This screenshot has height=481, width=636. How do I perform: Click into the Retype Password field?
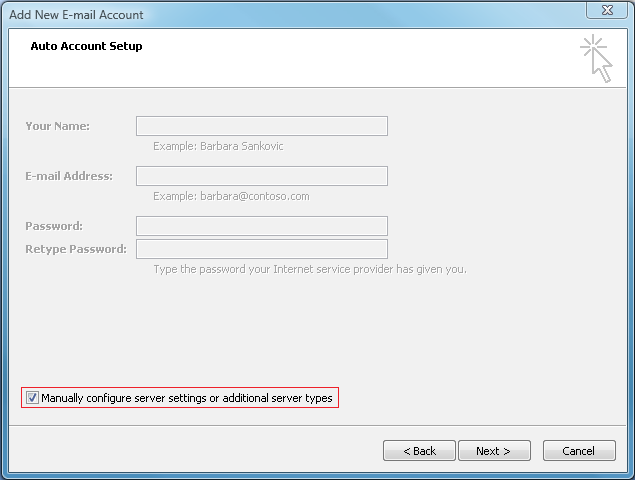(261, 249)
